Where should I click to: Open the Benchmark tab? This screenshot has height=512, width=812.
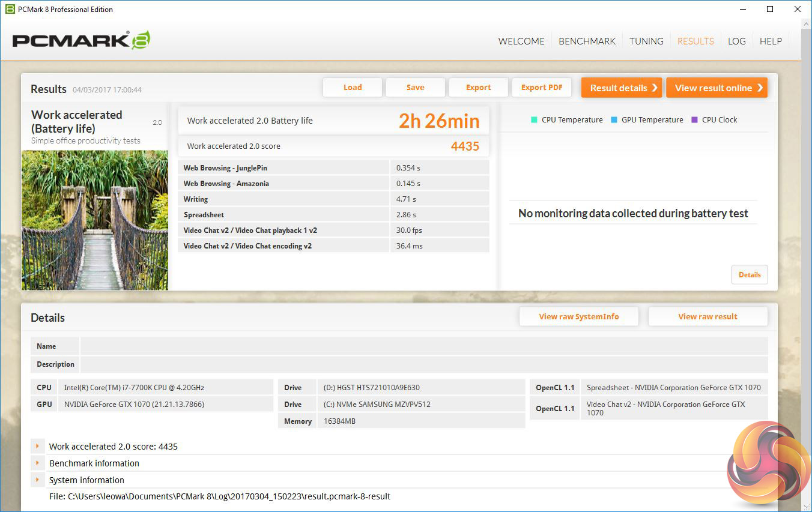pyautogui.click(x=587, y=41)
